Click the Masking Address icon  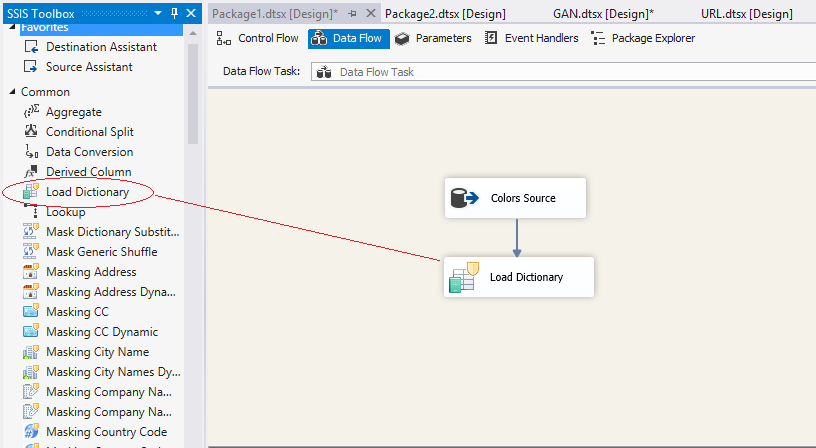tap(31, 271)
